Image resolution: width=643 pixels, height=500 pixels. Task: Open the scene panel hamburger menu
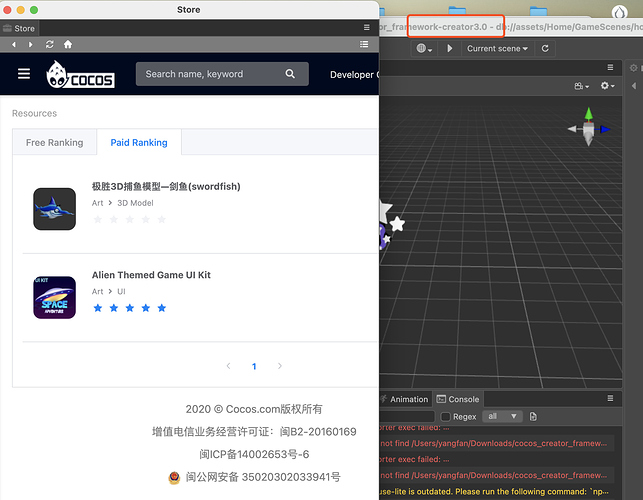click(610, 67)
